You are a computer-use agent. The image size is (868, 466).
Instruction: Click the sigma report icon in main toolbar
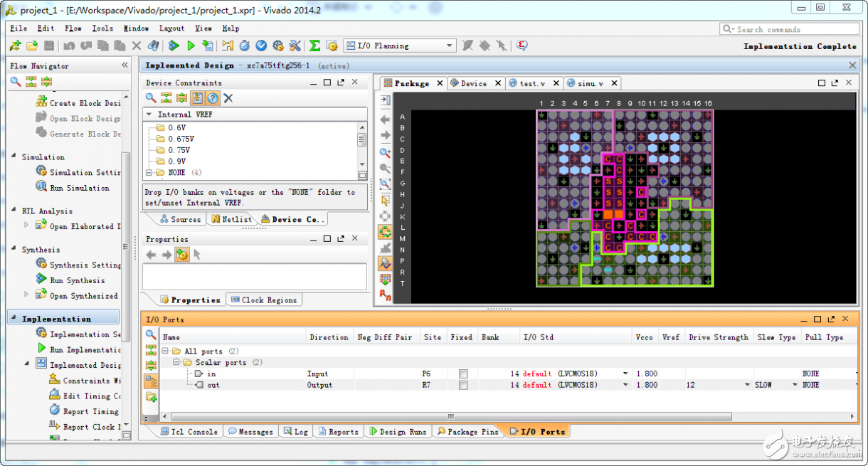click(314, 46)
